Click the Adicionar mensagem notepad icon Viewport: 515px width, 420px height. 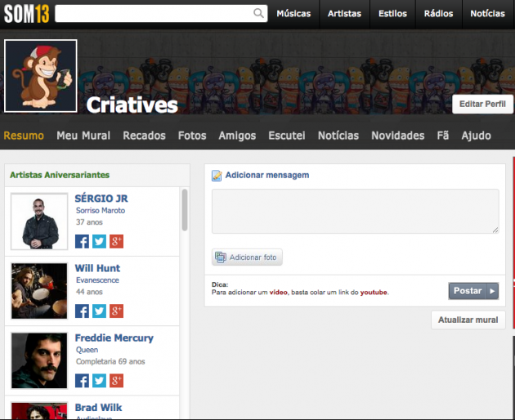(x=217, y=176)
